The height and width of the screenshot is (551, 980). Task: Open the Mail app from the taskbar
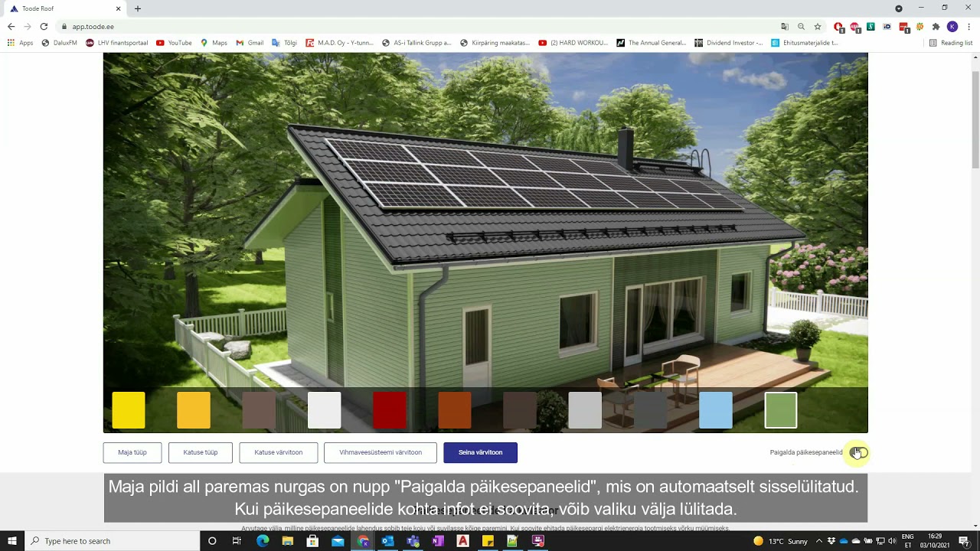coord(338,541)
